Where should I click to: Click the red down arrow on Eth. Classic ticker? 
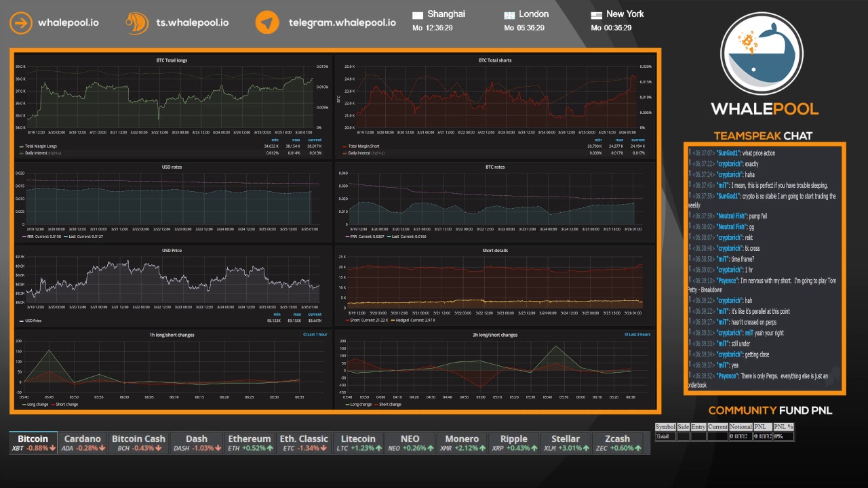pyautogui.click(x=324, y=448)
